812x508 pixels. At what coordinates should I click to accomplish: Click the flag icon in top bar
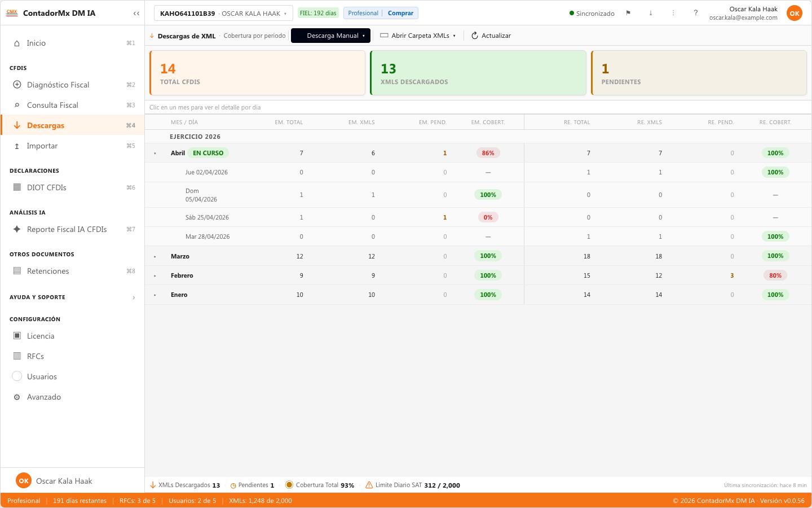tap(628, 13)
